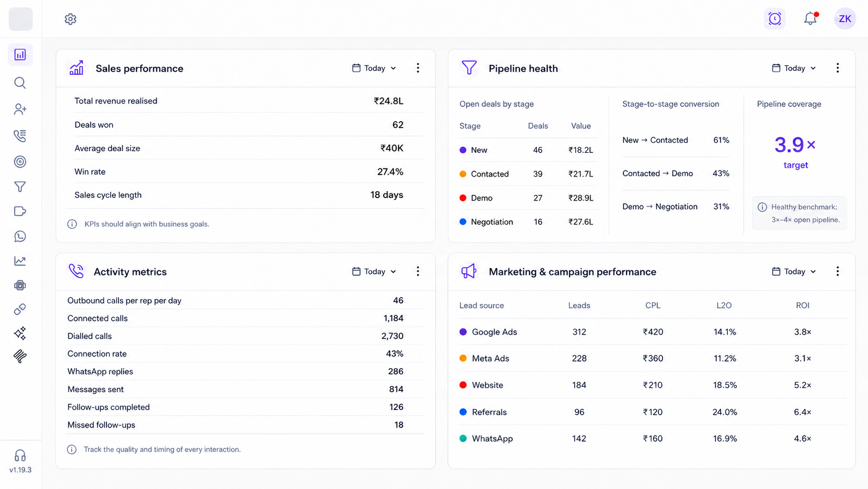Open the striped lines sidebar icon
The image size is (868, 489).
pyautogui.click(x=20, y=356)
